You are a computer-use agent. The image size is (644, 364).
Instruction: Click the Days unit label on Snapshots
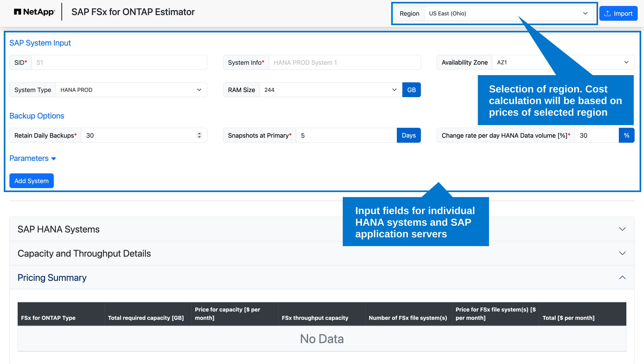[409, 135]
